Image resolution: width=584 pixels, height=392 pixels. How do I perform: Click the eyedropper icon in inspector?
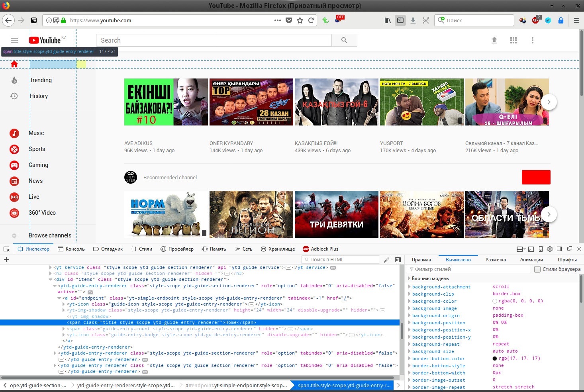pos(386,260)
